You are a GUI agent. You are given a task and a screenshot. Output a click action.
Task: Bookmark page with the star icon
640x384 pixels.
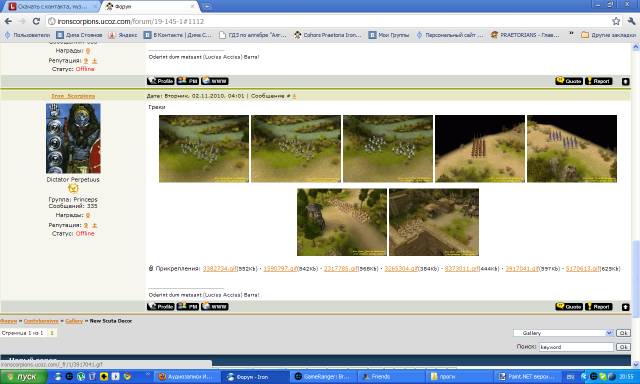click(x=616, y=21)
